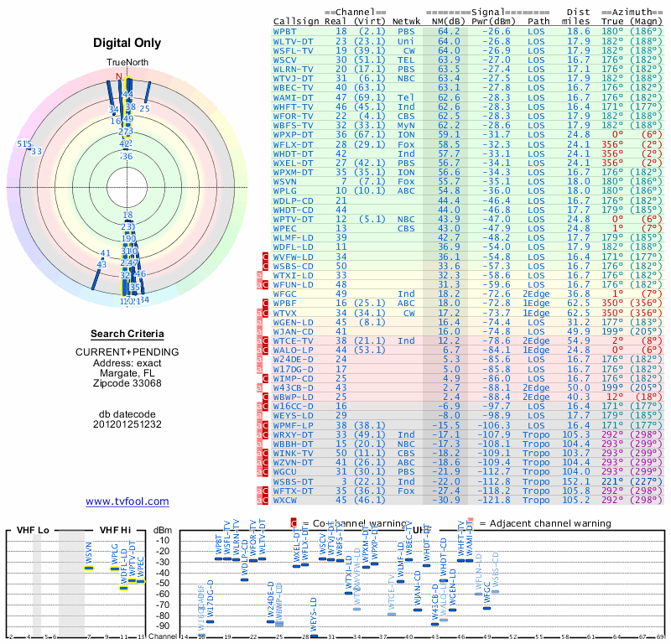Select WLTV-DT callsign in the station table
671x644 pixels.
(x=293, y=41)
